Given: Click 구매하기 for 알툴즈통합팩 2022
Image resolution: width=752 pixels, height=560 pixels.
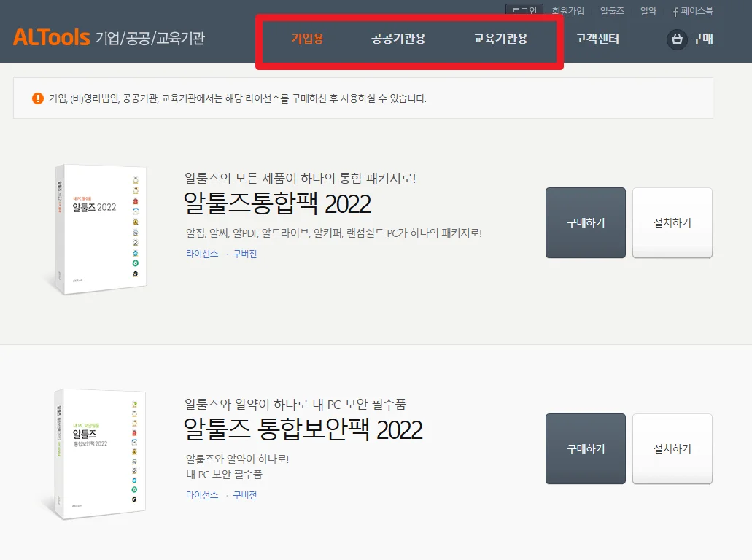Looking at the screenshot, I should pyautogui.click(x=586, y=222).
